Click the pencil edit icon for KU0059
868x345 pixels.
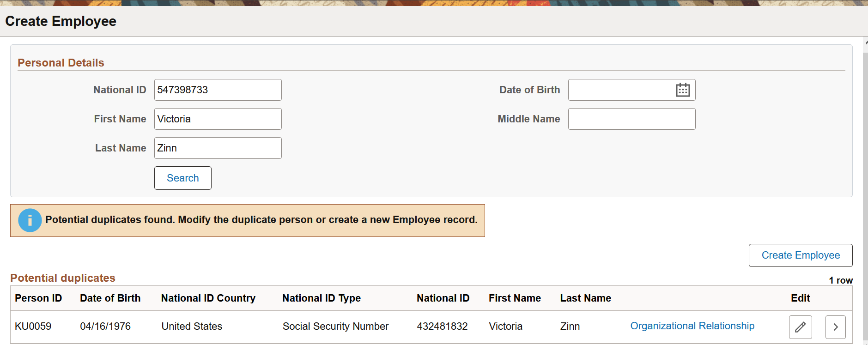pos(800,327)
